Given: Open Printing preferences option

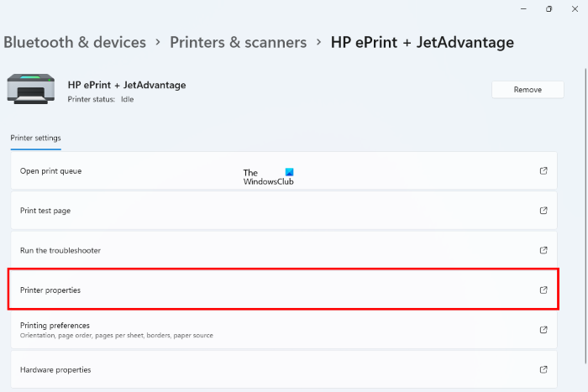Looking at the screenshot, I should pos(55,325).
